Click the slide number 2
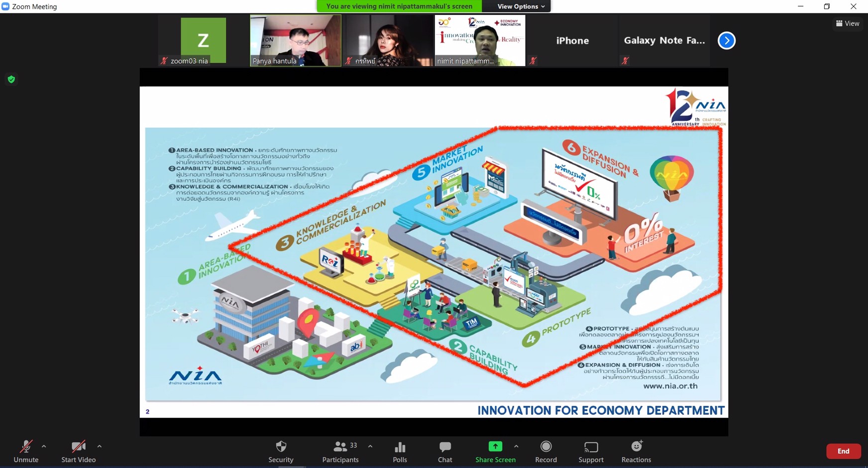 pos(147,412)
